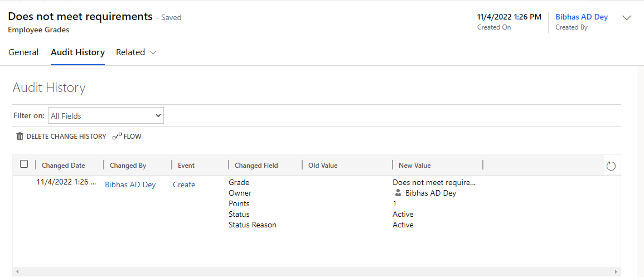Click the Event column header
Image resolution: width=644 pixels, height=277 pixels.
(x=186, y=166)
